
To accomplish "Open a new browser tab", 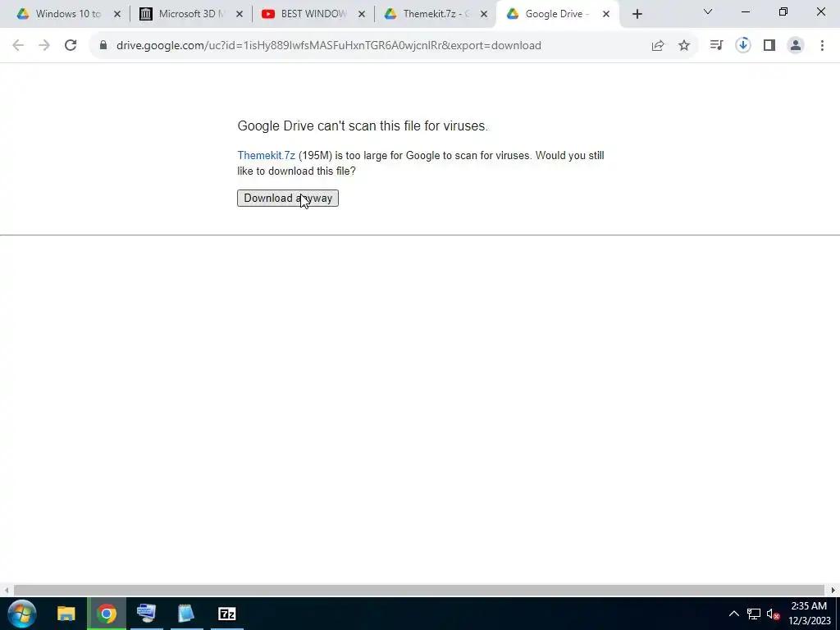I will [637, 15].
